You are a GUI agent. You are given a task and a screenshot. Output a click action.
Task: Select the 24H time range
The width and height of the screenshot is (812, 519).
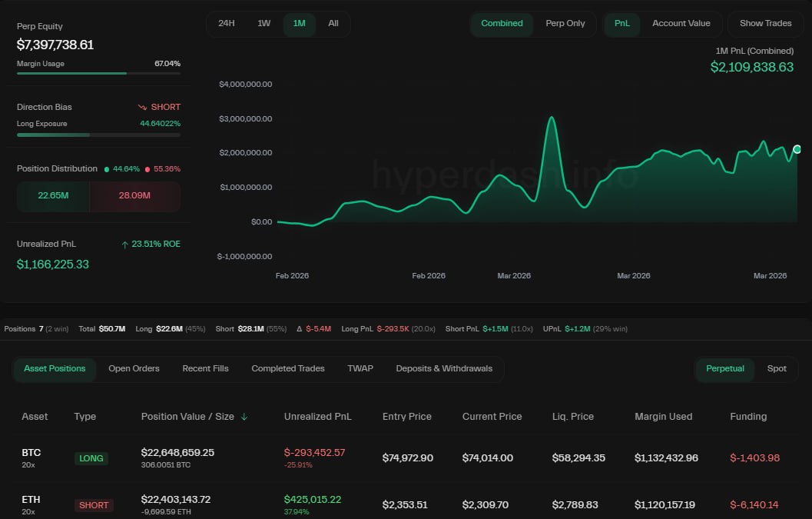(226, 24)
